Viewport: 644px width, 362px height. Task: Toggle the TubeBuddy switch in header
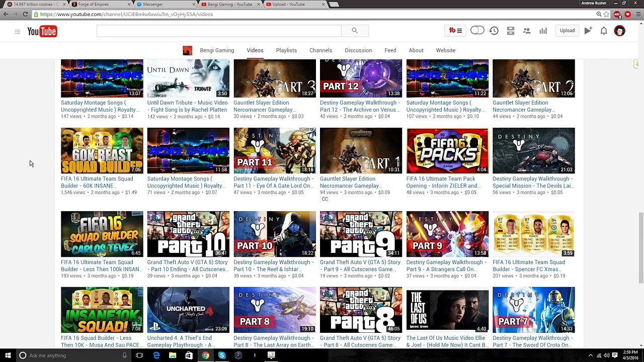click(x=477, y=31)
